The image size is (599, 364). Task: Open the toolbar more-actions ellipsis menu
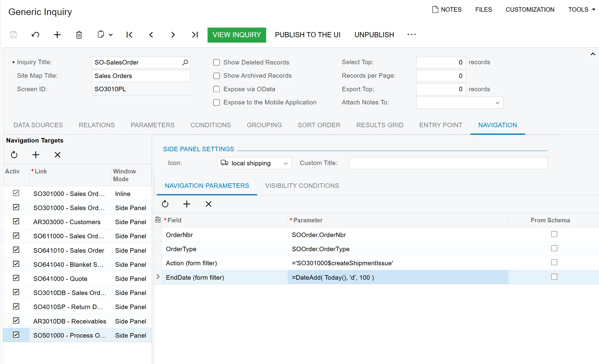pos(411,35)
